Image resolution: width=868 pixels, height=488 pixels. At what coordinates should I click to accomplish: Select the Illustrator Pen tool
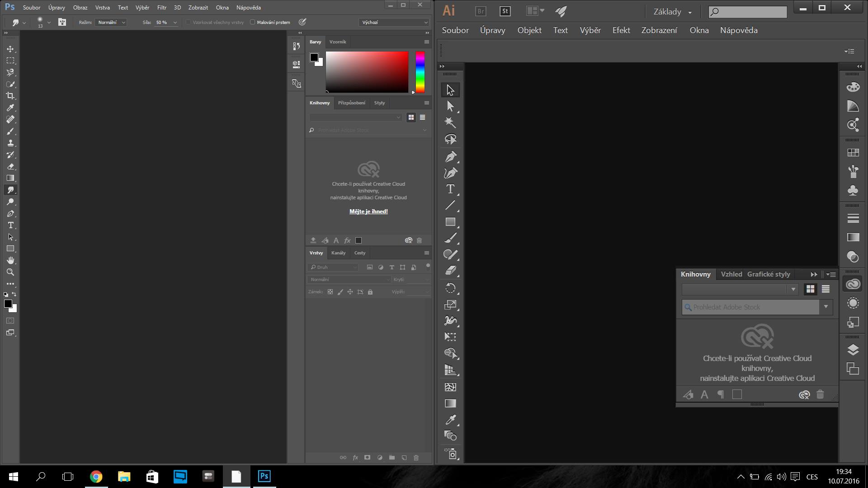pos(450,157)
